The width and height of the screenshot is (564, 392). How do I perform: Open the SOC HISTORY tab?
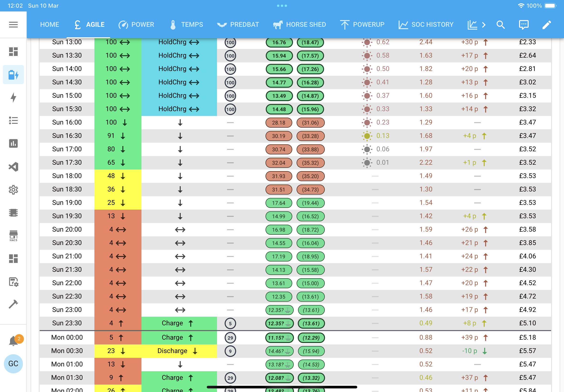pos(426,25)
